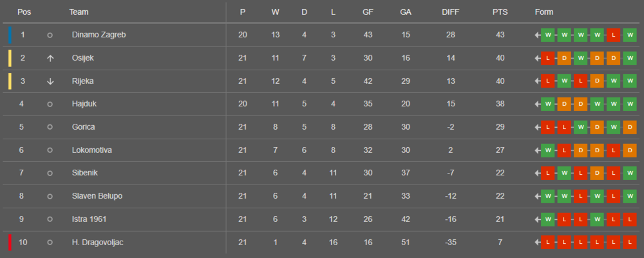Click Istra 1961's unchanged-position circle icon
Screen dimensions: 644x258
tap(50, 219)
